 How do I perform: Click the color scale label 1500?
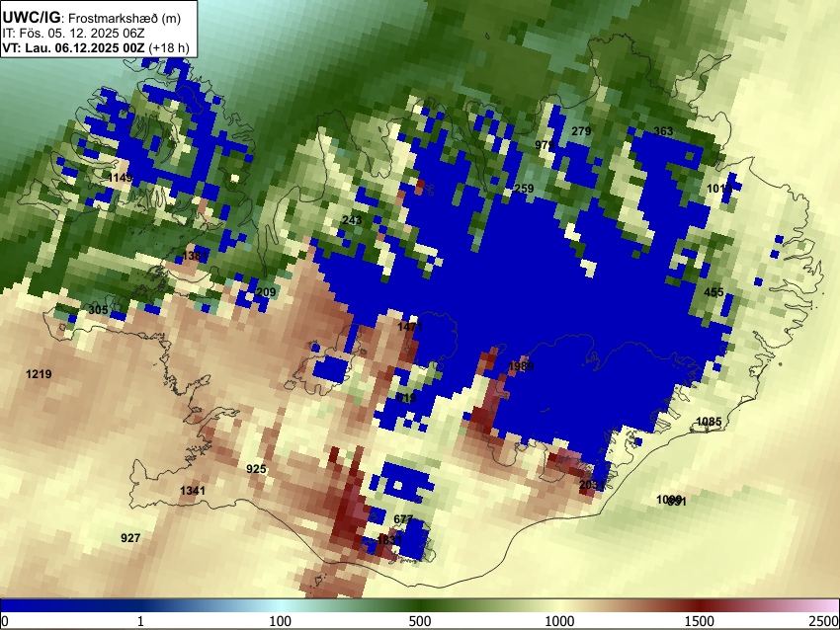[x=700, y=621]
